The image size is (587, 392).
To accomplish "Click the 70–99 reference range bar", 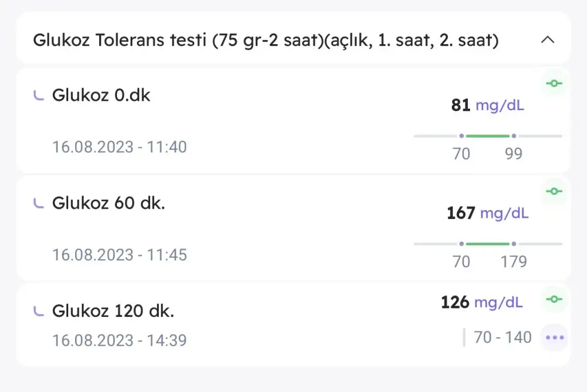I will tap(488, 136).
